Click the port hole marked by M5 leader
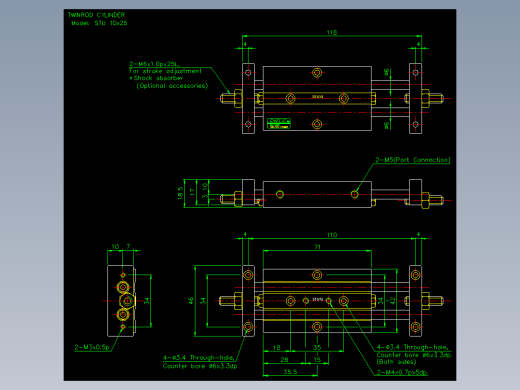520x390 pixels. click(355, 194)
